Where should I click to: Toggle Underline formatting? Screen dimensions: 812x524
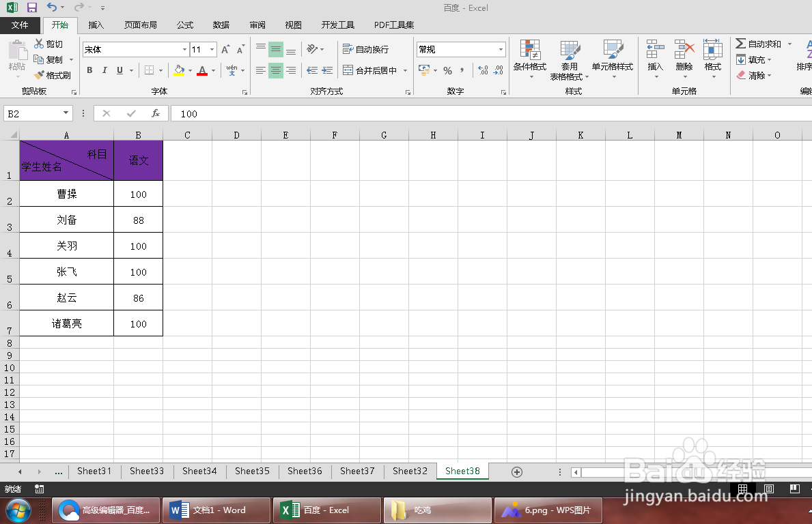click(x=120, y=70)
